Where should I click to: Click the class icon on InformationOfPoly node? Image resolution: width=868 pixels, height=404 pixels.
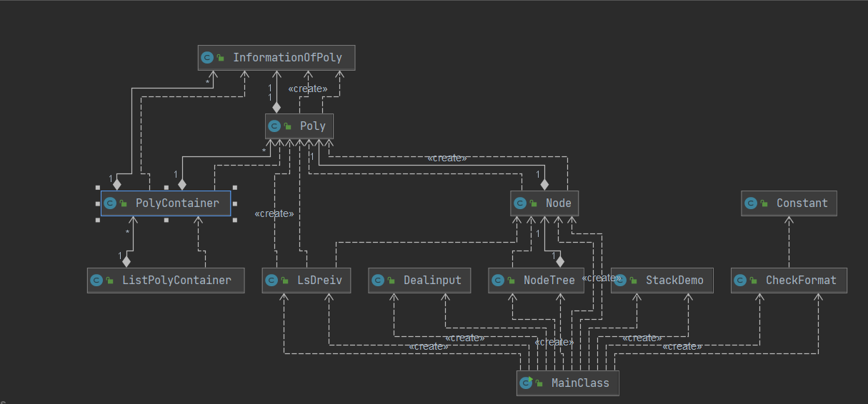click(x=207, y=58)
